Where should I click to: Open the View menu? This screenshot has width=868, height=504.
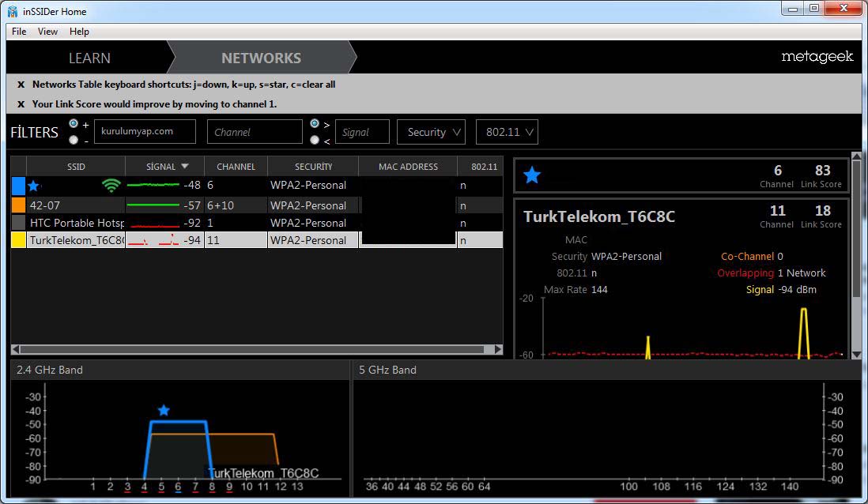click(x=47, y=32)
